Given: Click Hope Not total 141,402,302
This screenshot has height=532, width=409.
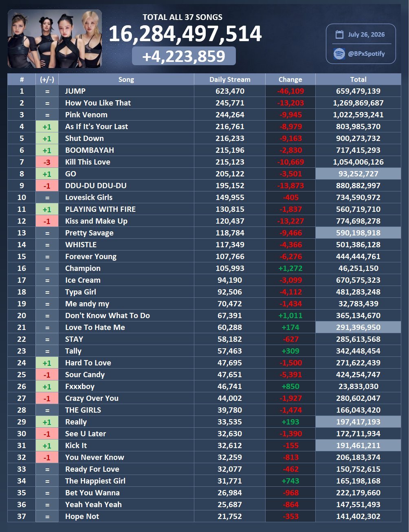Looking at the screenshot, I should point(358,517).
